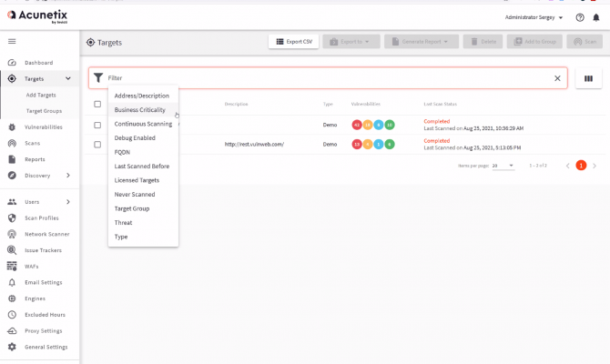Click green info badge in first target row
Viewport: 610px width, 364px height.
(x=390, y=125)
